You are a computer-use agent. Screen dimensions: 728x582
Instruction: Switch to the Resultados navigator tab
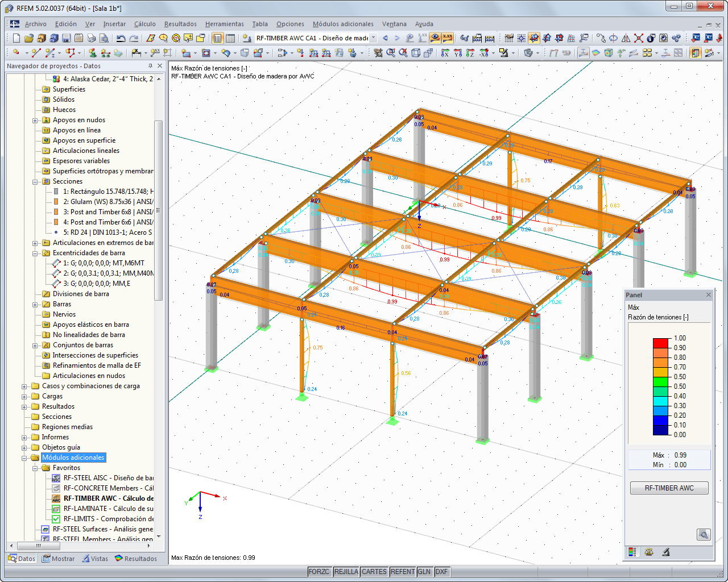(136, 559)
